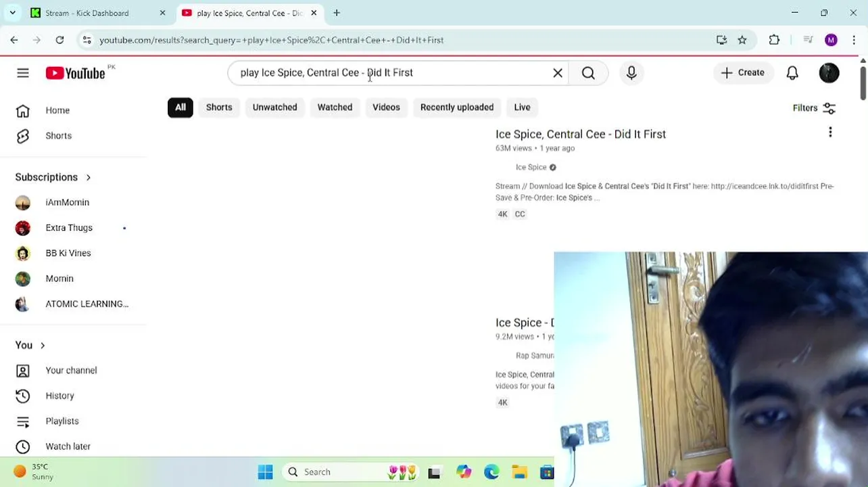The width and height of the screenshot is (868, 487).
Task: View site information icon in address bar
Action: 87,40
